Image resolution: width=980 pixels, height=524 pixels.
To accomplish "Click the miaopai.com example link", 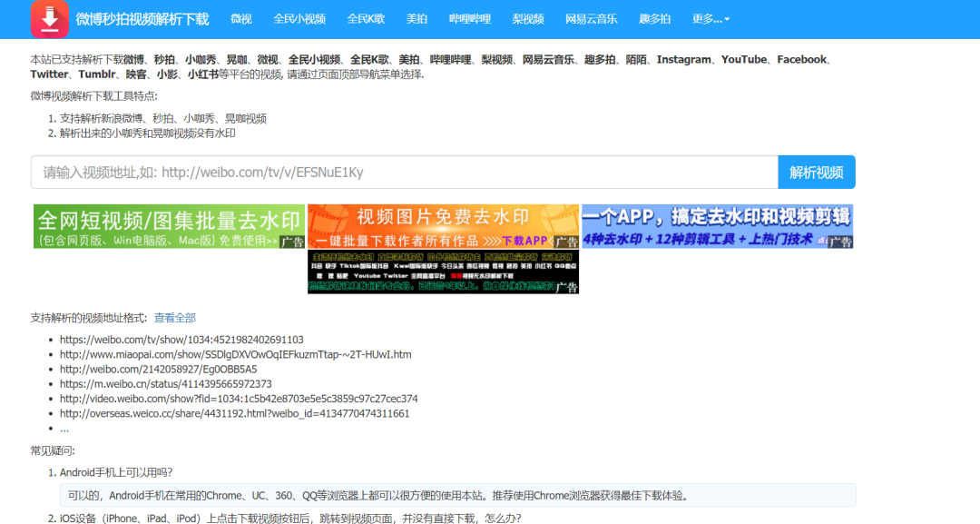I will [x=235, y=354].
